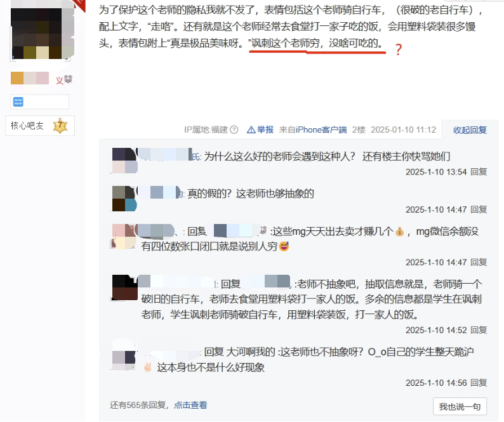Open the main poster's pixelated avatar
This screenshot has width=504, height=422.
40,32
